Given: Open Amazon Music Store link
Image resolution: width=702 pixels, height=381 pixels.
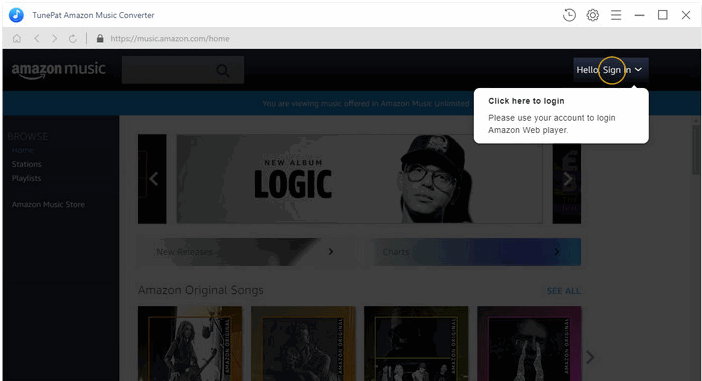Looking at the screenshot, I should [48, 204].
